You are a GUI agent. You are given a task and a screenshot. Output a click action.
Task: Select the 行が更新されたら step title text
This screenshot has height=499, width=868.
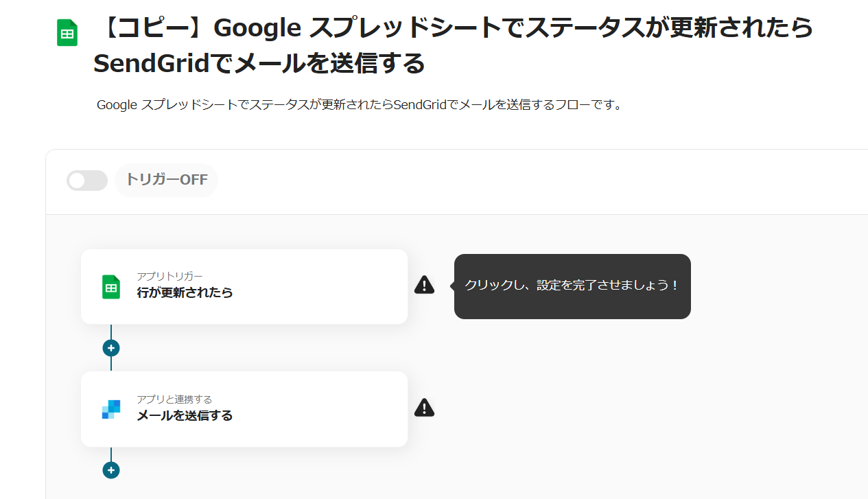pyautogui.click(x=185, y=292)
